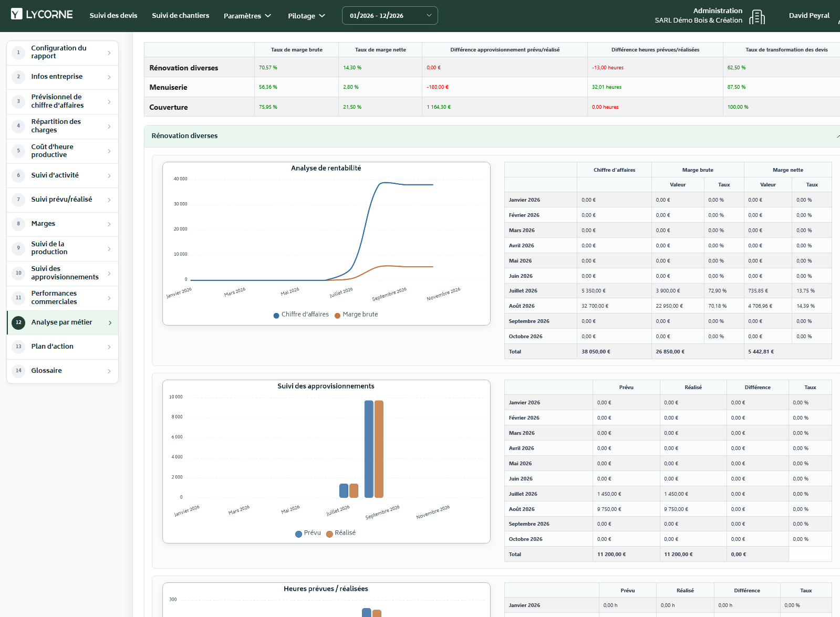Click the company building icon

click(757, 17)
